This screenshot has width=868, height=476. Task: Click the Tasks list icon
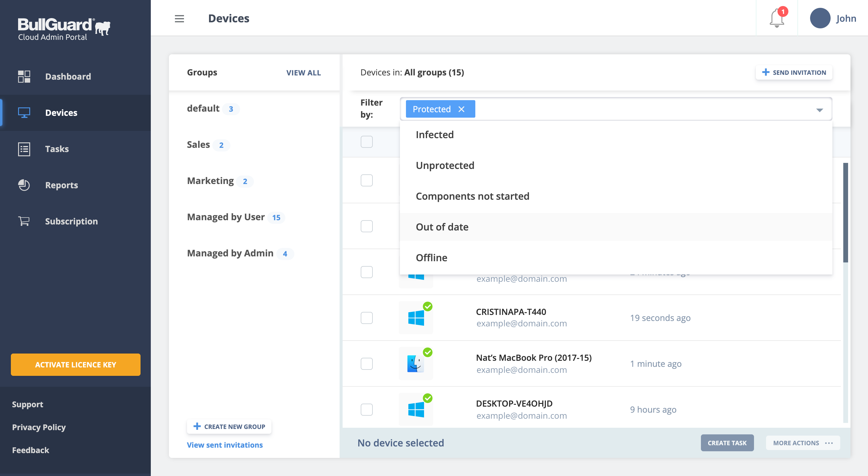tap(24, 149)
